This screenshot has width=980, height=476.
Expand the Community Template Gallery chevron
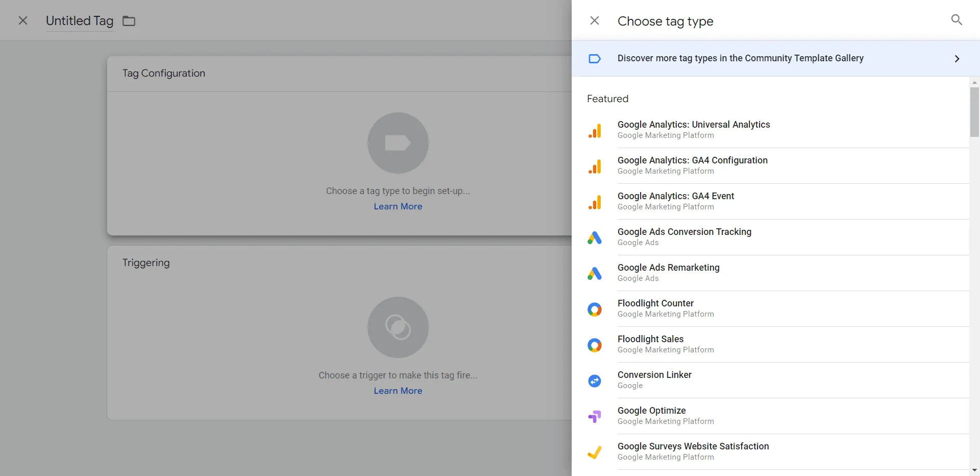click(x=957, y=59)
